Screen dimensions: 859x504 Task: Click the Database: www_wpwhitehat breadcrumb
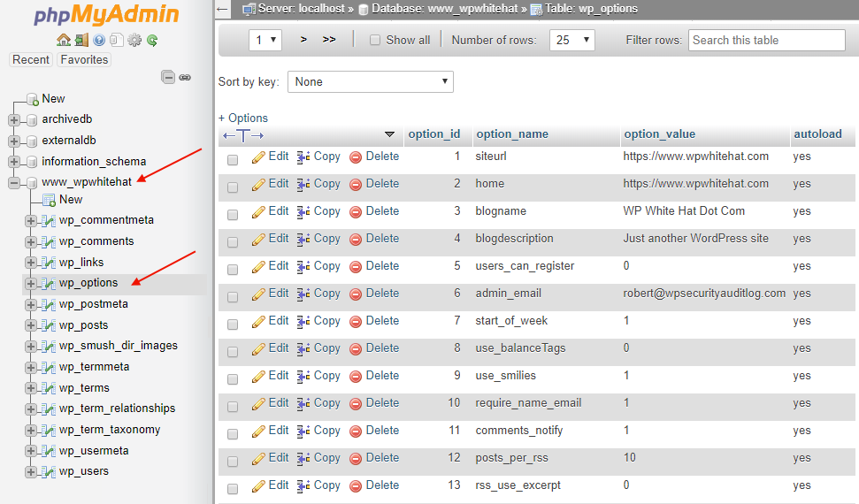[x=444, y=9]
